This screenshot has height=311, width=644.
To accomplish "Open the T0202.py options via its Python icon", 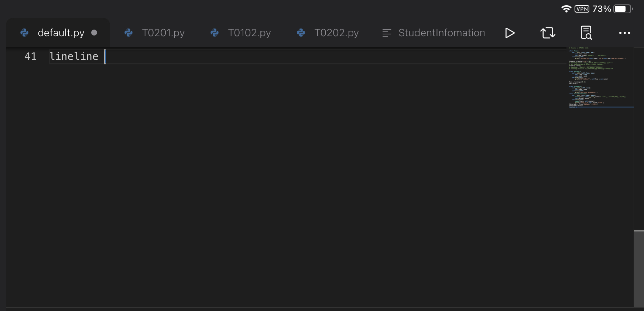I will (x=301, y=33).
